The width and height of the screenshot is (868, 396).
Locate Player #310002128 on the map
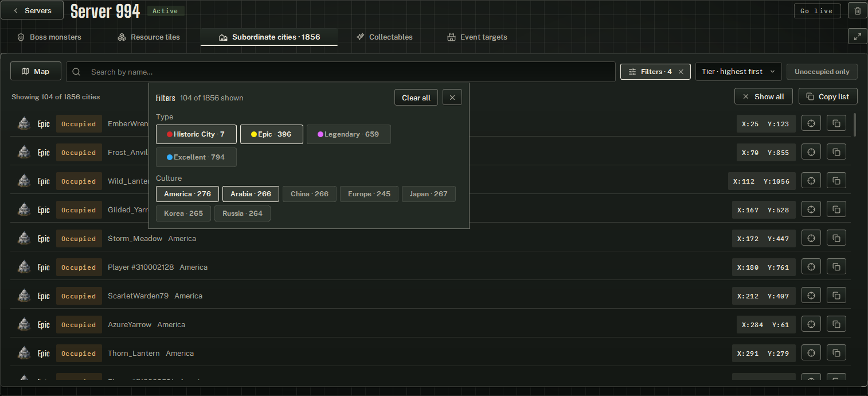point(811,267)
